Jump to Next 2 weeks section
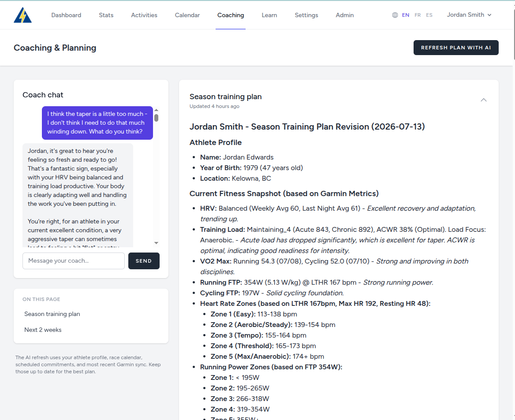Viewport: 515px width, 420px height. pyautogui.click(x=43, y=330)
